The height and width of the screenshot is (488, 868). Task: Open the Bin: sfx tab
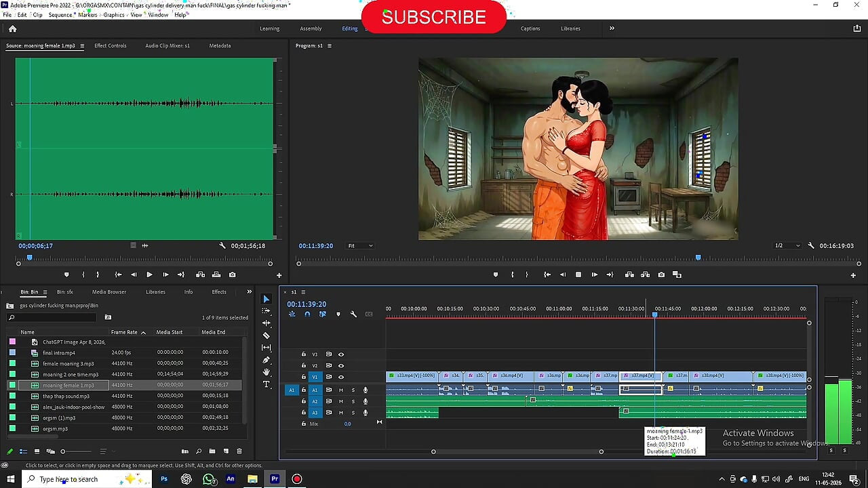point(64,292)
